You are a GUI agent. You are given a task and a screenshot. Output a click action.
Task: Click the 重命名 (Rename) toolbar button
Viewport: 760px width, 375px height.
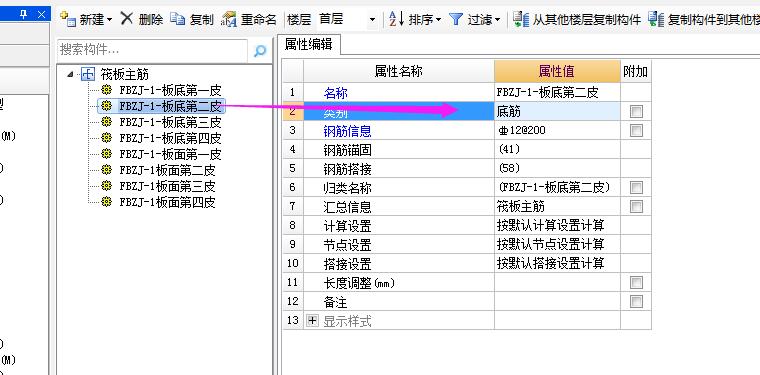coord(249,19)
